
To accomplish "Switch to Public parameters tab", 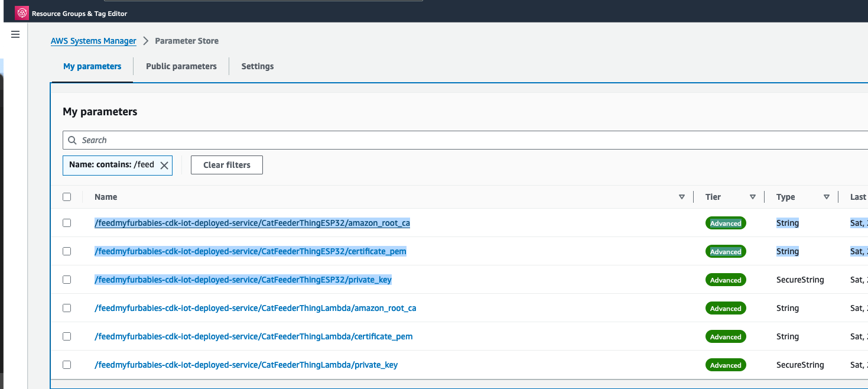I will [181, 66].
